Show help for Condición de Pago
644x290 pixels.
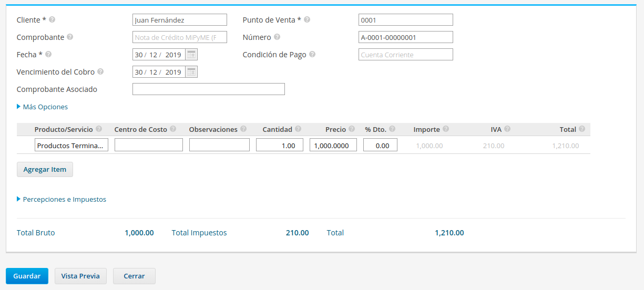pyautogui.click(x=312, y=55)
